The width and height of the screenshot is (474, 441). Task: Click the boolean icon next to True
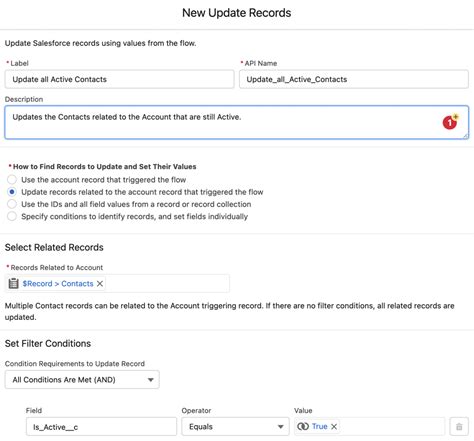coord(303,426)
